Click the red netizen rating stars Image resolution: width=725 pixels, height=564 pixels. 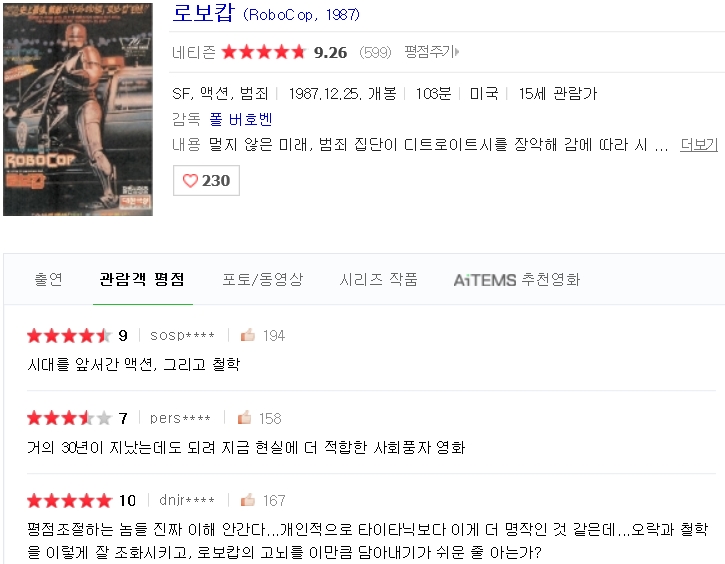[264, 52]
